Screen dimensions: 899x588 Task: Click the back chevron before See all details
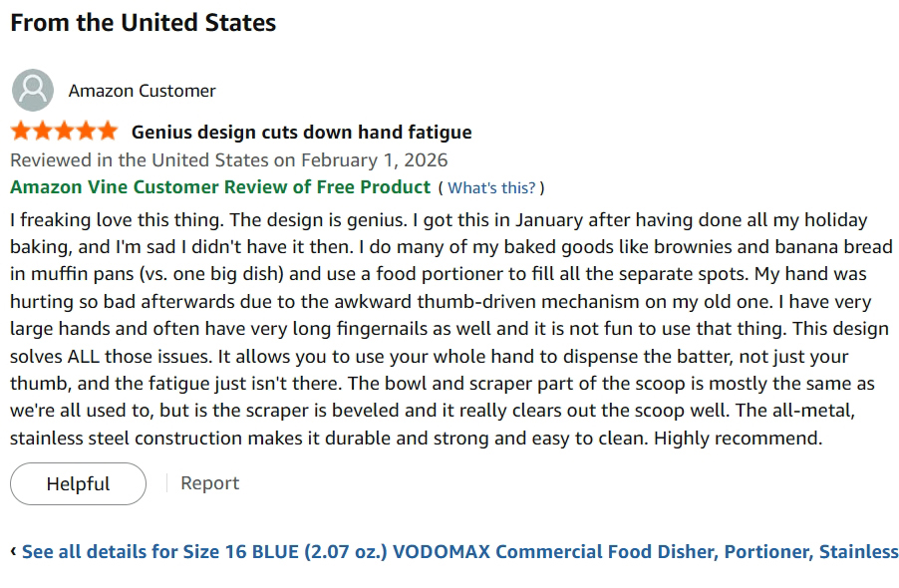13,551
